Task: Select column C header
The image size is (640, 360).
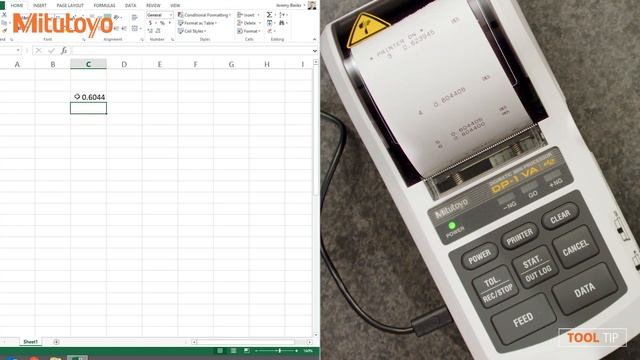Action: click(88, 64)
